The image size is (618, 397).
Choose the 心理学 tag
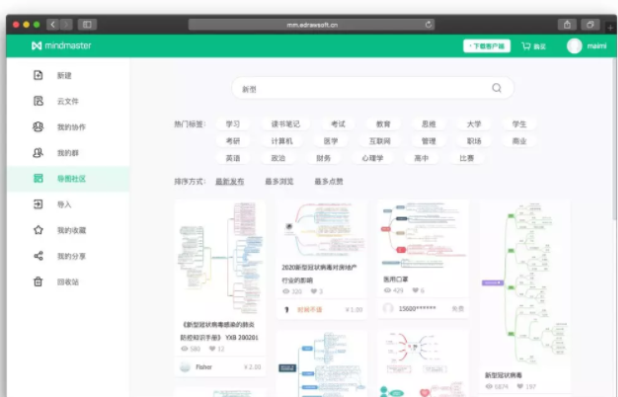click(372, 158)
